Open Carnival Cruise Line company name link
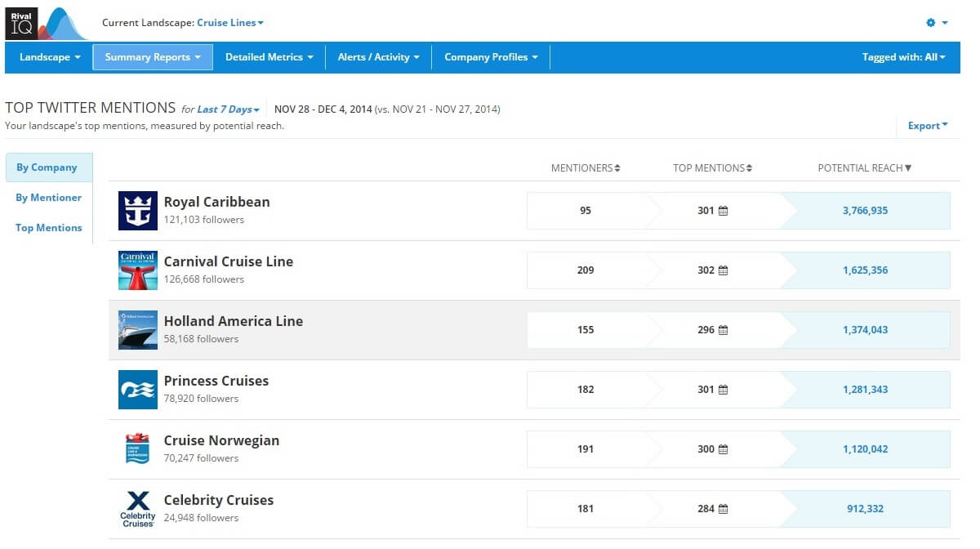The image size is (980, 549). pos(229,261)
